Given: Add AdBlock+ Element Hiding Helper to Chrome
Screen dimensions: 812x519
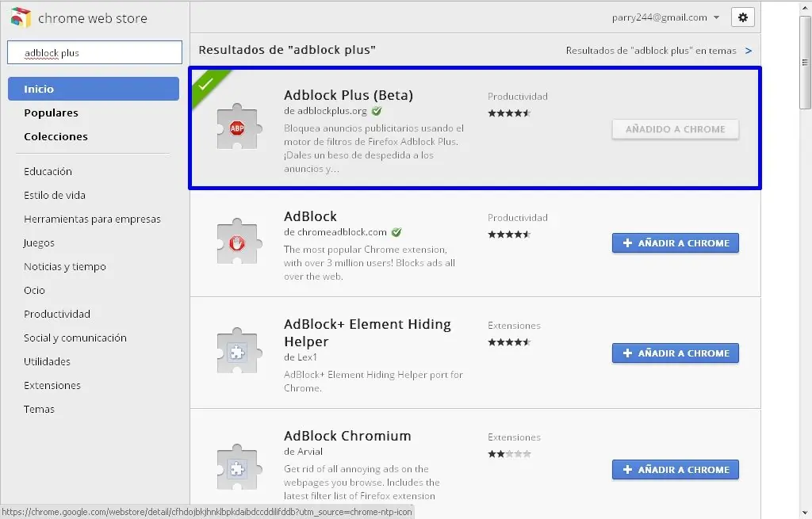Looking at the screenshot, I should [676, 353].
